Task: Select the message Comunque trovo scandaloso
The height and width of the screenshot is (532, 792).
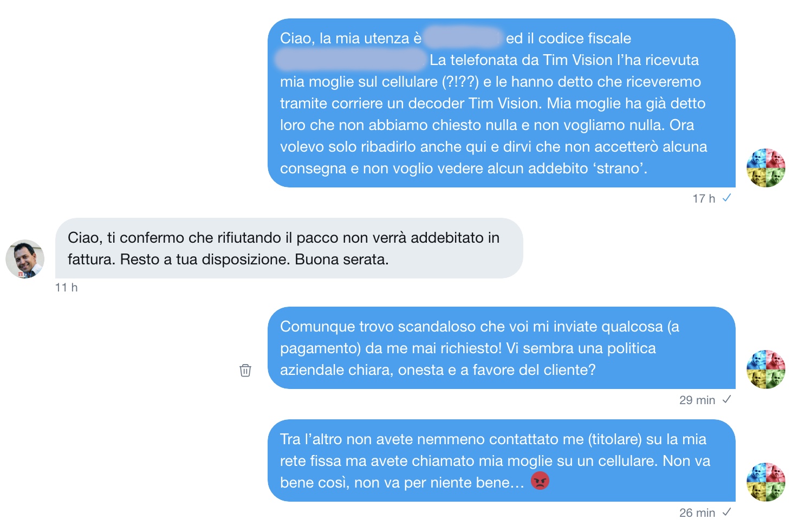Action: point(502,348)
